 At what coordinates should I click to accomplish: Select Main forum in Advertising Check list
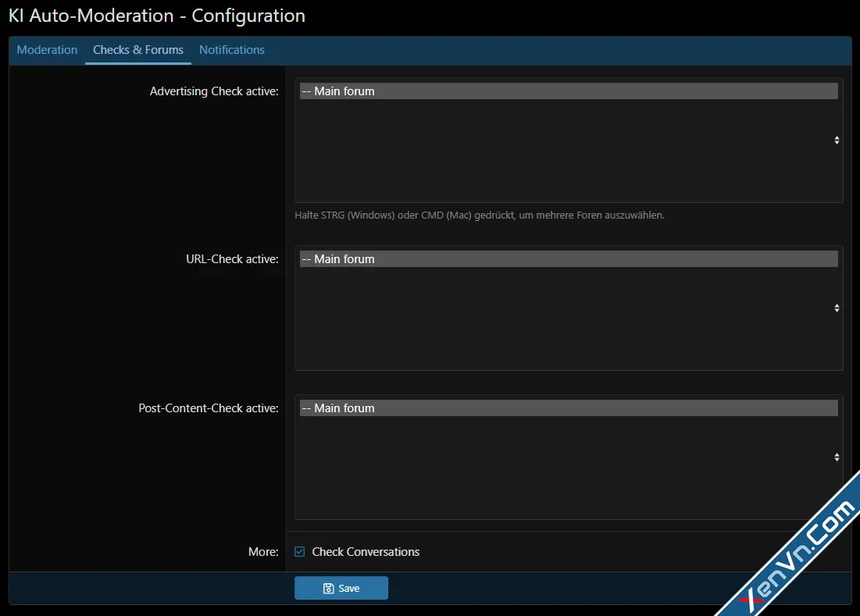click(x=568, y=91)
